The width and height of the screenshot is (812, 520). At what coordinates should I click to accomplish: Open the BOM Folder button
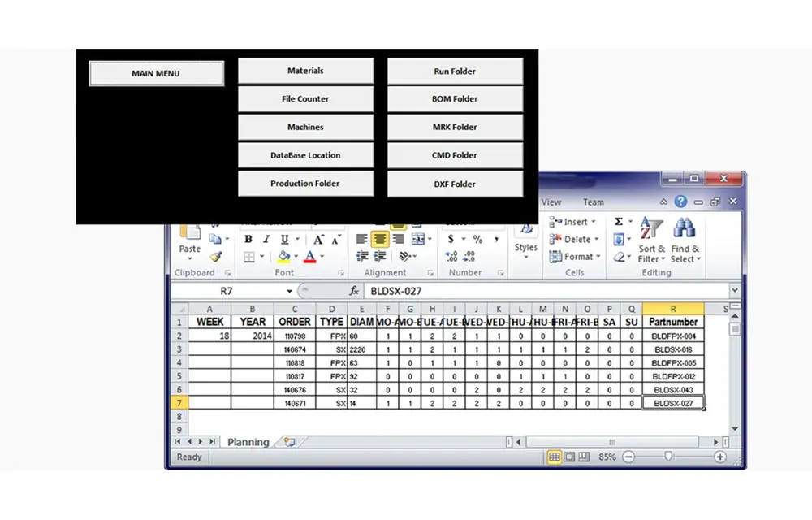pos(455,99)
